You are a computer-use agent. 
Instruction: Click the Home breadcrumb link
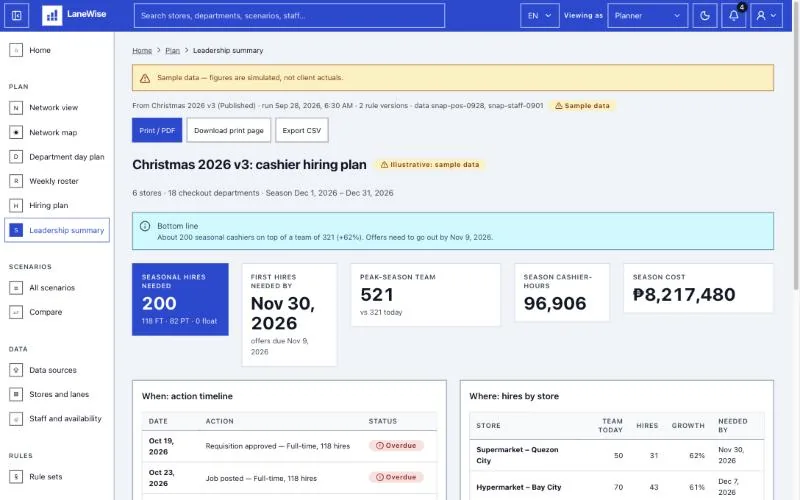tap(142, 51)
